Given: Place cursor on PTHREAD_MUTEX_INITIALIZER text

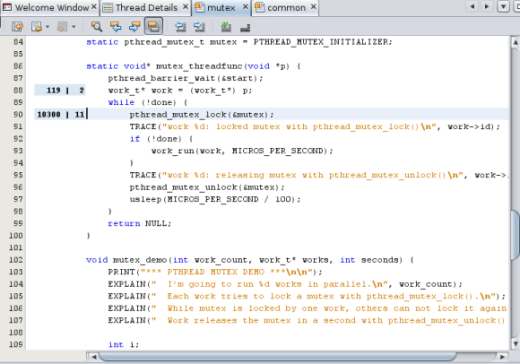Looking at the screenshot, I should 320,42.
